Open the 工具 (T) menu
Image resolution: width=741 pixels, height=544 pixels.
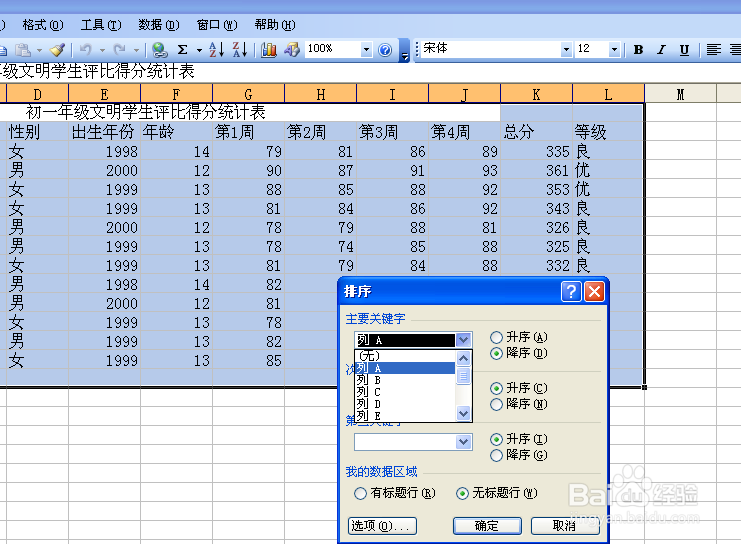pos(101,25)
